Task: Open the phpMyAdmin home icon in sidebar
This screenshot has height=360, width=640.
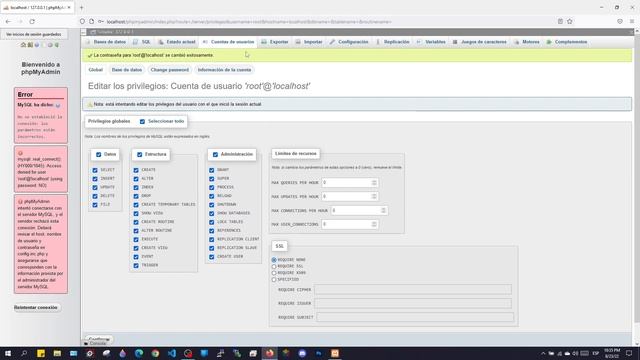Action: click(x=23, y=45)
